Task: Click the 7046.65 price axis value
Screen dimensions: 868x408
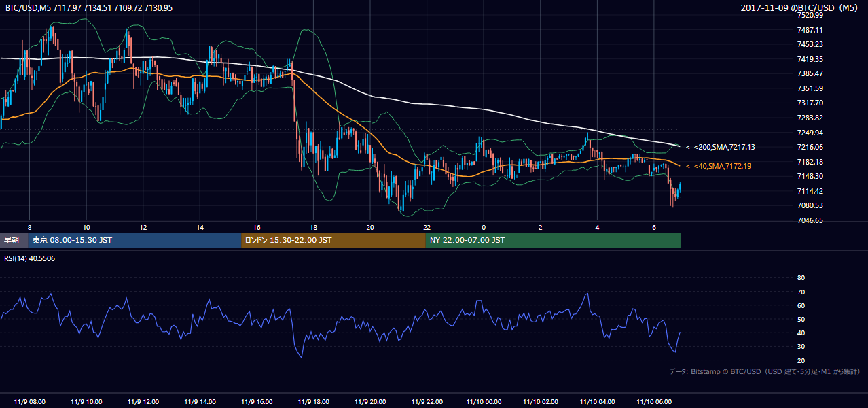Action: (x=810, y=220)
